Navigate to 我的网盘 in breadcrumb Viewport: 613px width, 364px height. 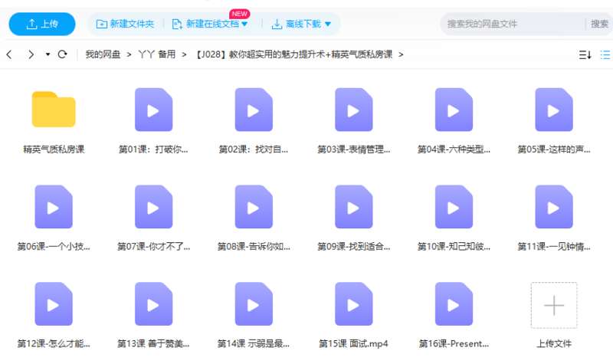click(103, 54)
